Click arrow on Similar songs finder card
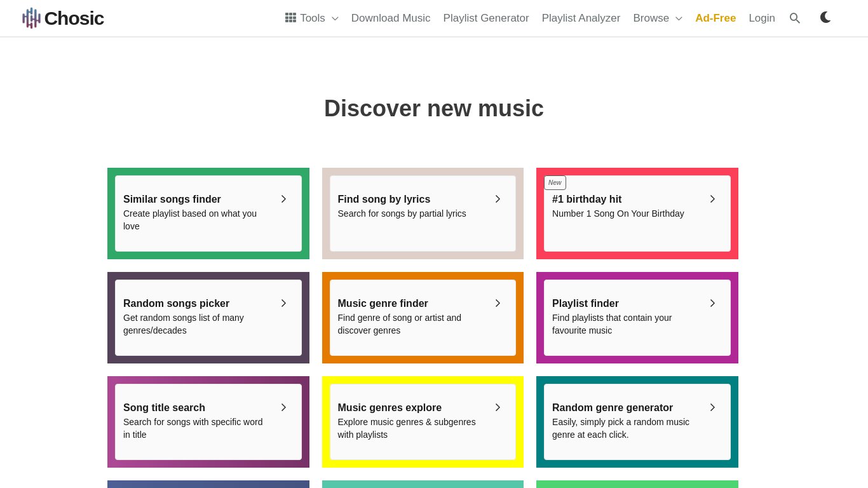 click(x=283, y=199)
